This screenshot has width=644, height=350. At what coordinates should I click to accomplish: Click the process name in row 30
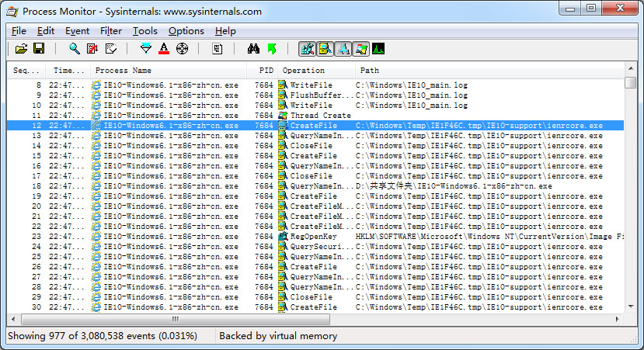click(171, 307)
